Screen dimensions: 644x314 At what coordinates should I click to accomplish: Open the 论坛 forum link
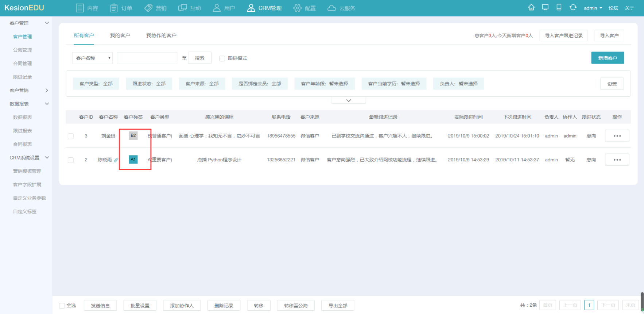click(x=613, y=8)
